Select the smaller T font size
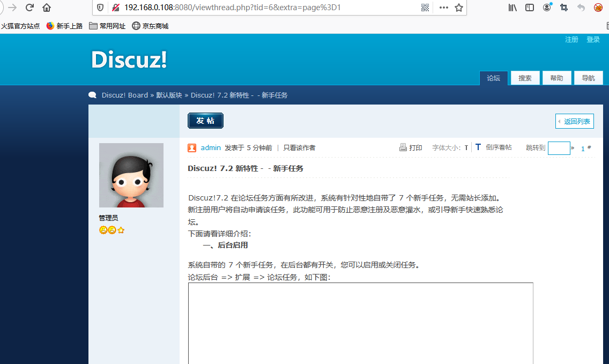The width and height of the screenshot is (609, 364). pyautogui.click(x=466, y=148)
